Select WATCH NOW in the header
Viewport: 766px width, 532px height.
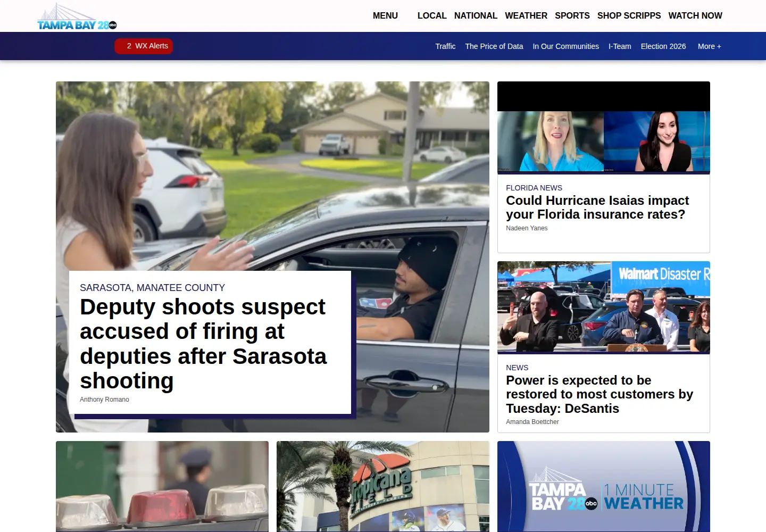click(695, 16)
